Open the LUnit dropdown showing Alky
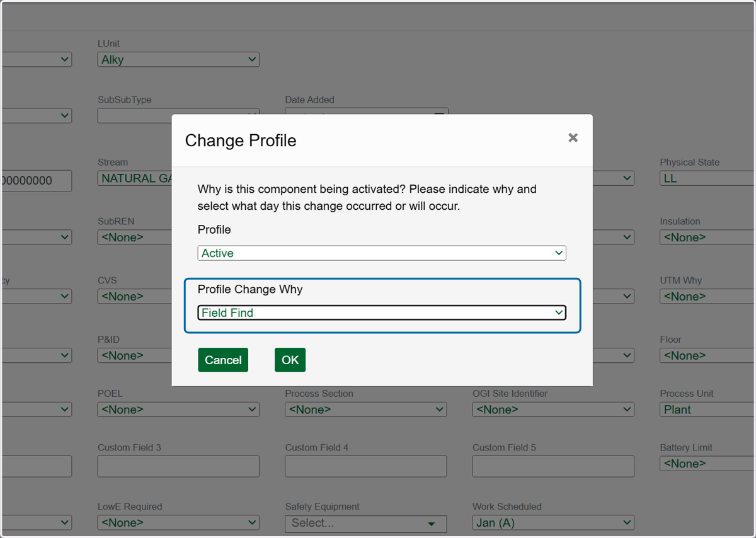756x538 pixels. click(178, 59)
